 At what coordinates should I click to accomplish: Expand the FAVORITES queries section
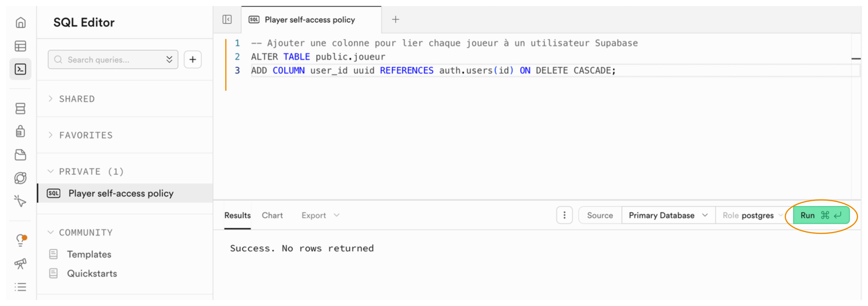[86, 135]
